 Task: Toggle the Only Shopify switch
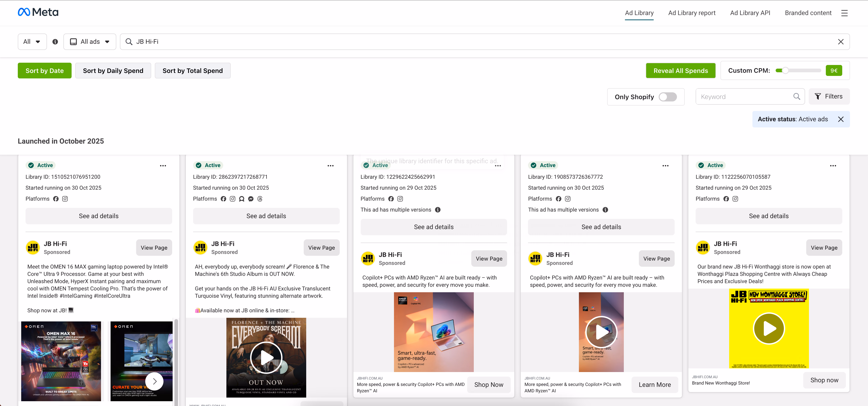click(x=668, y=97)
